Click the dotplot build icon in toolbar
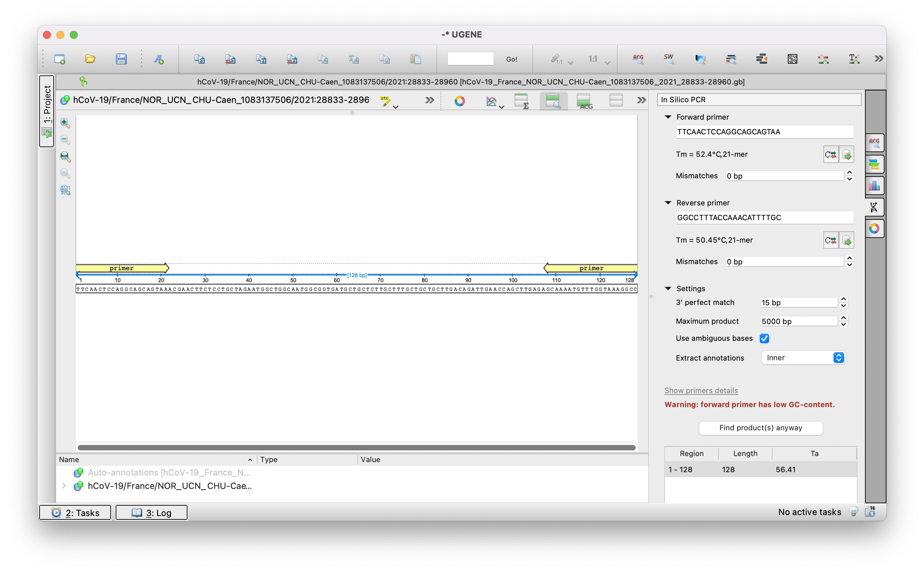The height and width of the screenshot is (571, 924). click(792, 59)
